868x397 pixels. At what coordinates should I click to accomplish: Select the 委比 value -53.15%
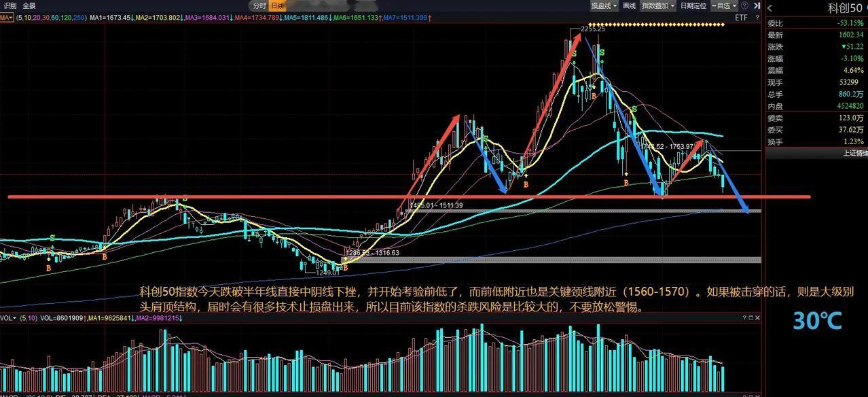point(850,22)
